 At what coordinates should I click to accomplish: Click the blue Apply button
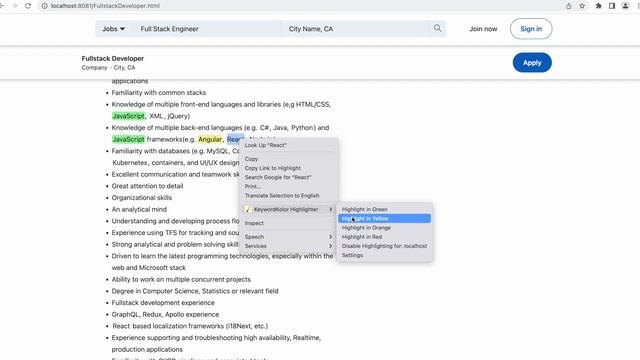(532, 62)
